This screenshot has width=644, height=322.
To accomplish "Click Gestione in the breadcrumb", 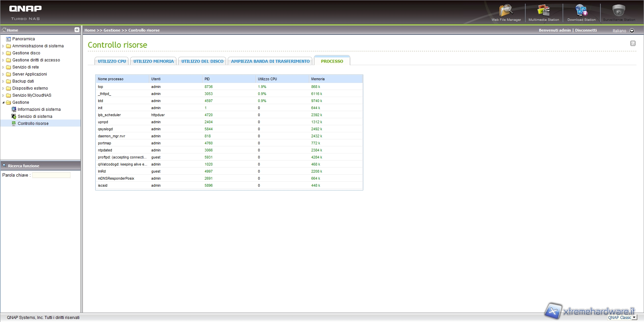I will [112, 30].
